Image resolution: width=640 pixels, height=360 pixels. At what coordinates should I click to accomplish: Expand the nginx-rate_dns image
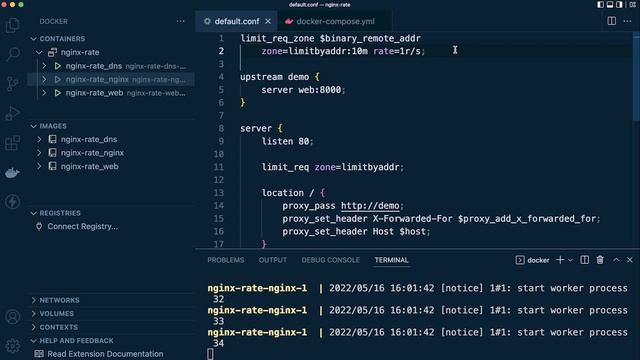[x=39, y=139]
